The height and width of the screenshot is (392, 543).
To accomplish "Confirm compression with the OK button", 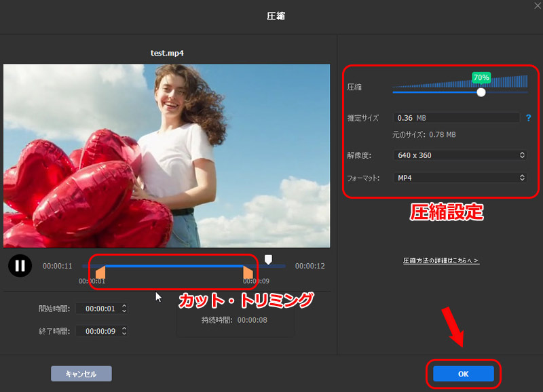I will pyautogui.click(x=464, y=374).
